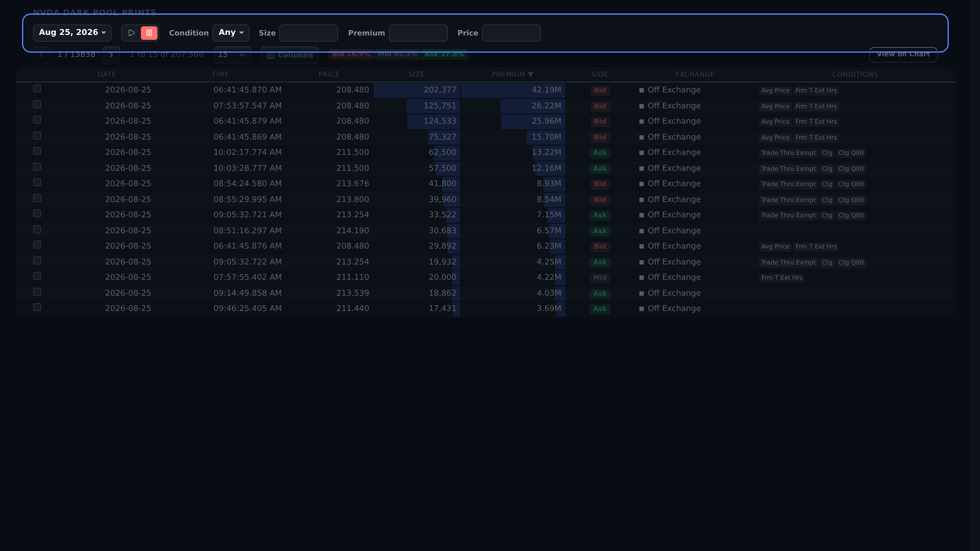Click Ctg Qlfd tag in 8.93M row
This screenshot has width=980, height=551.
coord(851,184)
